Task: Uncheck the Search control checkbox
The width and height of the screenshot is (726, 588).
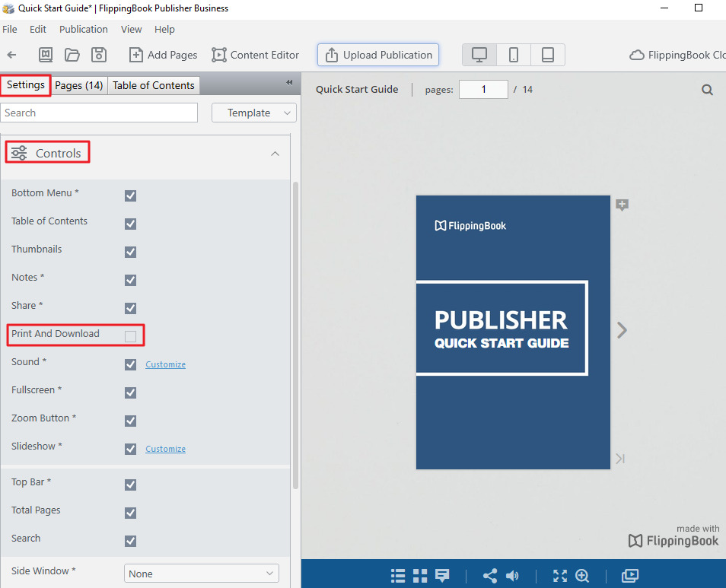Action: pyautogui.click(x=131, y=541)
